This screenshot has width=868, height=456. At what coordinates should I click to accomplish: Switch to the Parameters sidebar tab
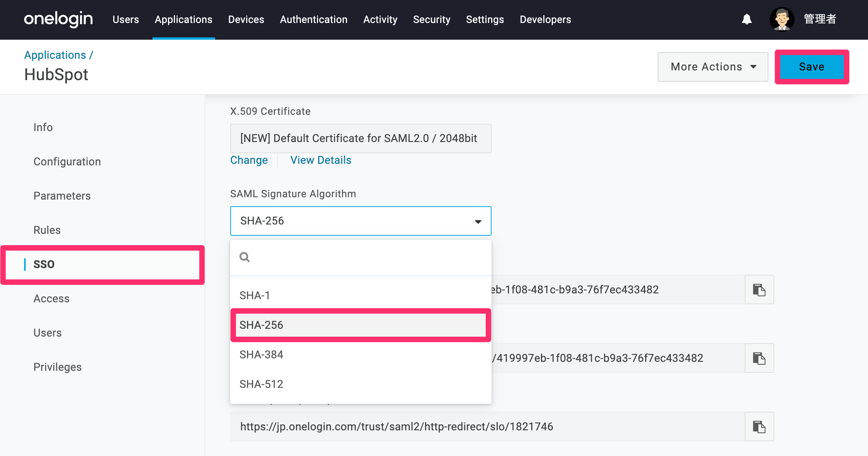[62, 196]
